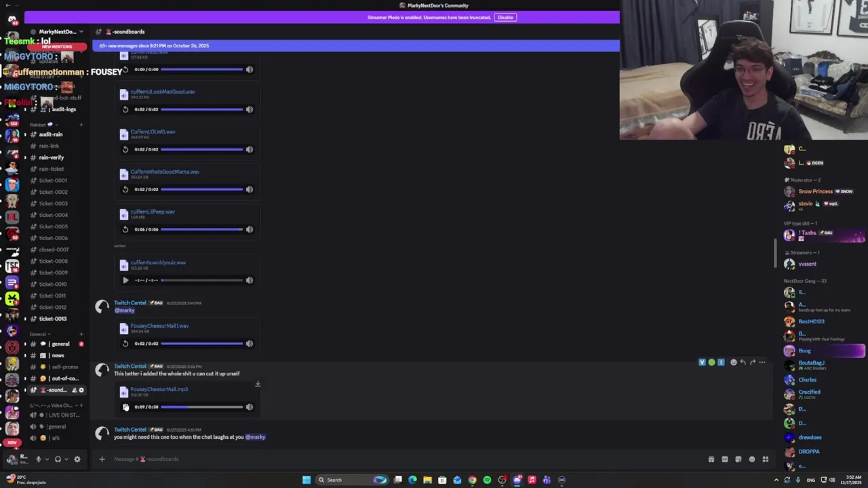Toggle volume of CuffemLOLWG.wav player
This screenshot has width=868, height=488.
click(x=250, y=149)
